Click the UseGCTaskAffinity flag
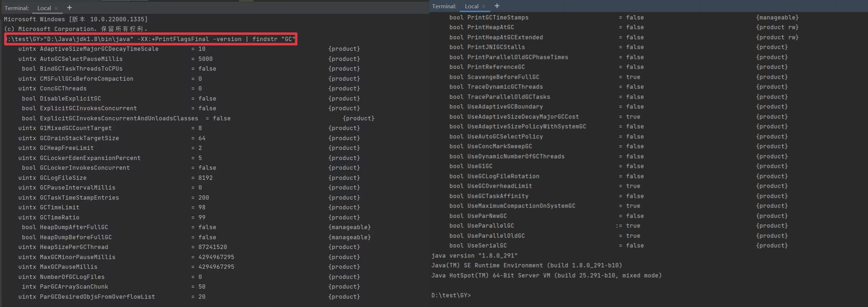This screenshot has width=868, height=307. 498,196
